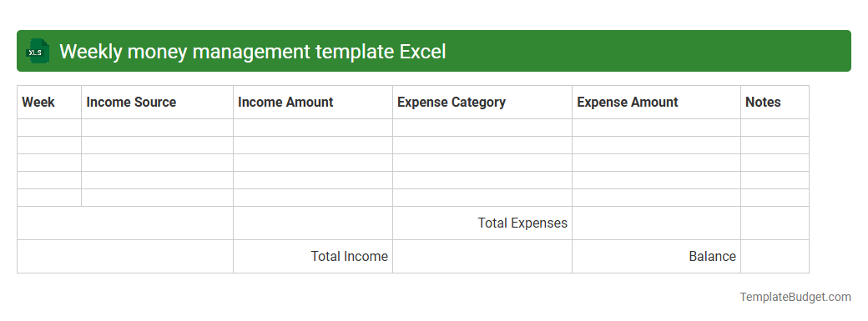Click the empty cell right of 'Total Expenses'
The width and height of the screenshot is (868, 321).
coord(656,223)
